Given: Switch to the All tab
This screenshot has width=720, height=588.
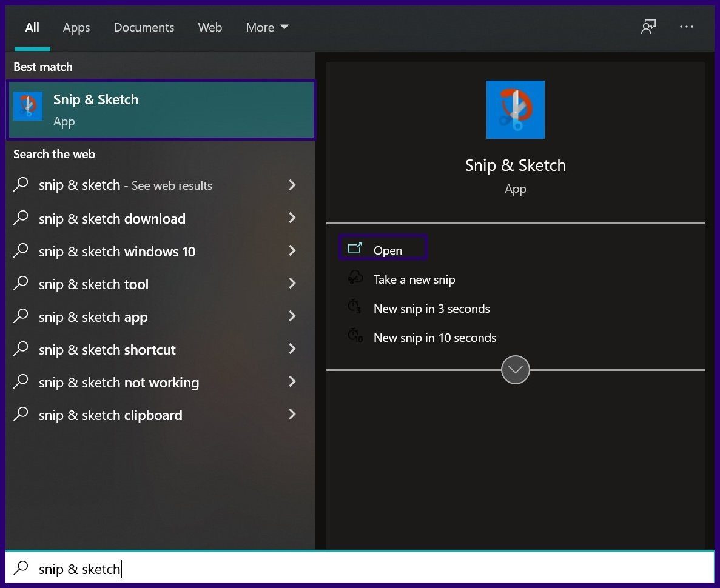Looking at the screenshot, I should tap(32, 27).
